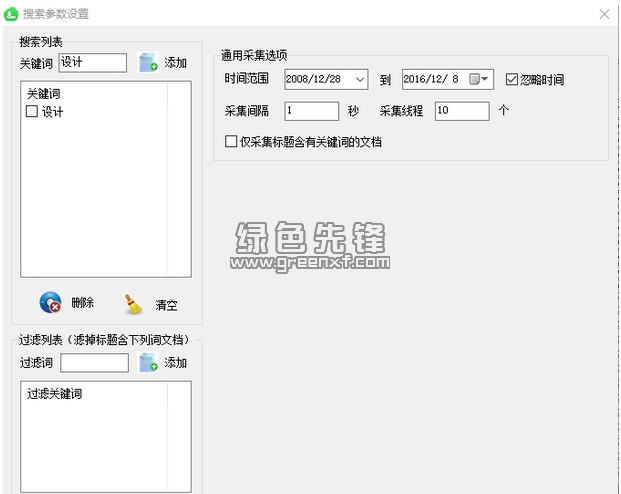Toggle the 忽略时间 checkbox
621x494 pixels.
pyautogui.click(x=512, y=79)
